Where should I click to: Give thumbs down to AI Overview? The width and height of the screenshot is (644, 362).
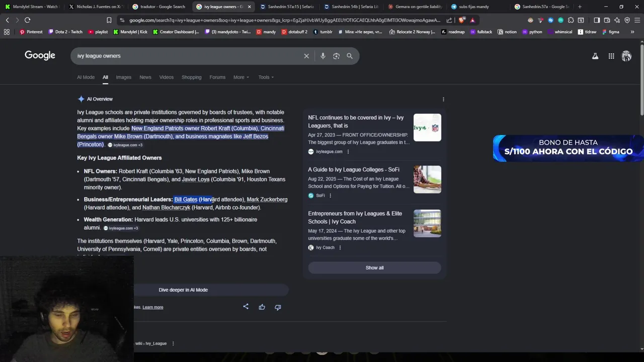[x=278, y=307]
